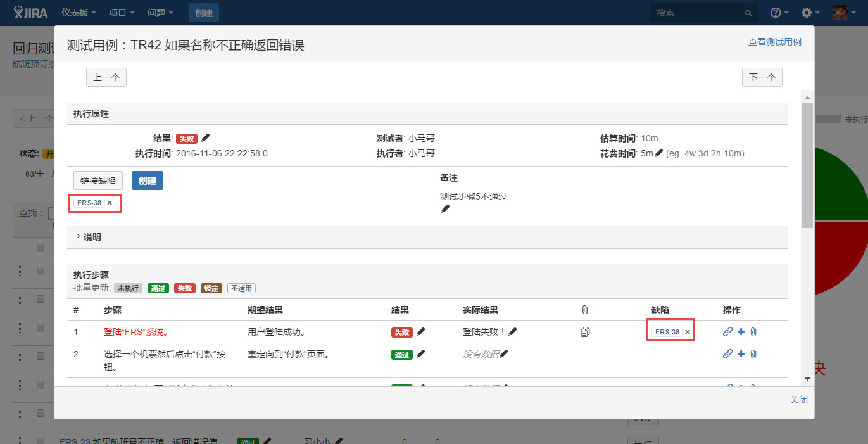The width and height of the screenshot is (868, 444).
Task: Open step 1 attachments document icon
Action: (x=585, y=331)
